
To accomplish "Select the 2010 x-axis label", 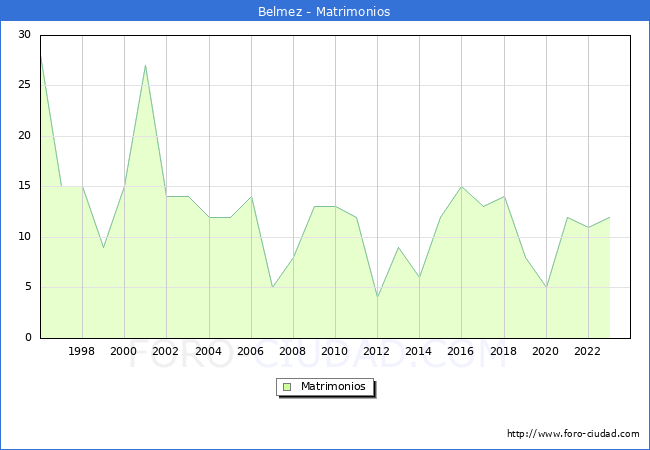I will click(335, 352).
